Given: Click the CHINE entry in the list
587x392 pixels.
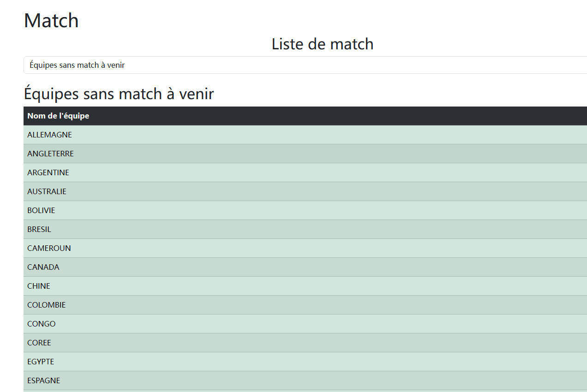Looking at the screenshot, I should [39, 286].
